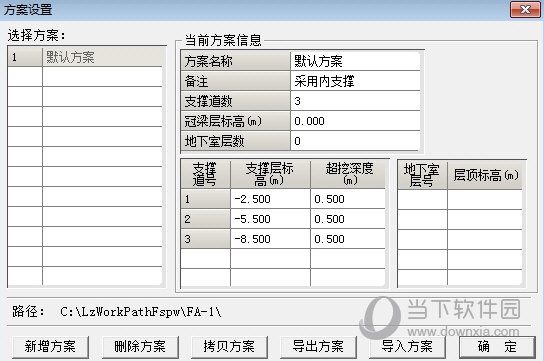544x361 pixels.
Task: Select the -2.500 support elevation cell
Action: click(270, 199)
